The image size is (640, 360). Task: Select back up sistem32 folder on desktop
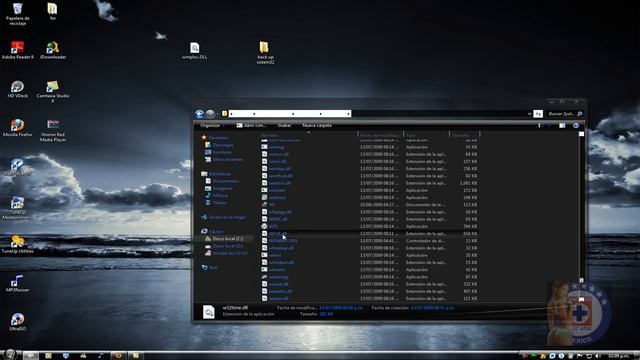(x=265, y=53)
